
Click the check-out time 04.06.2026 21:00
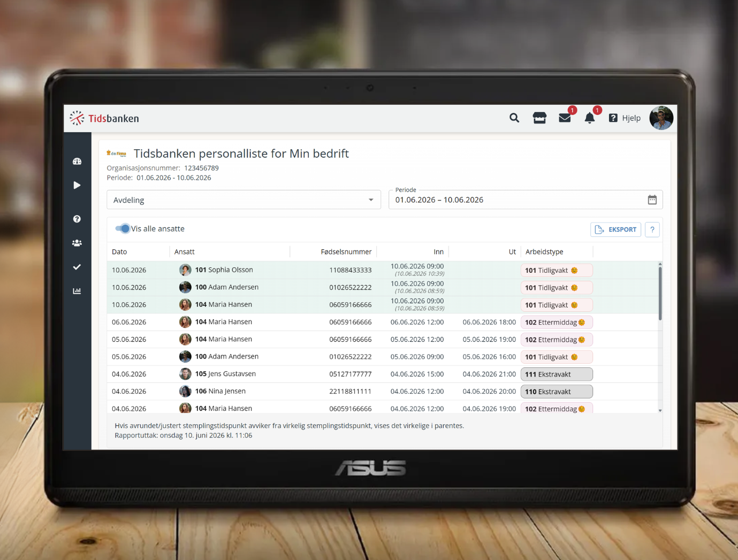(489, 374)
